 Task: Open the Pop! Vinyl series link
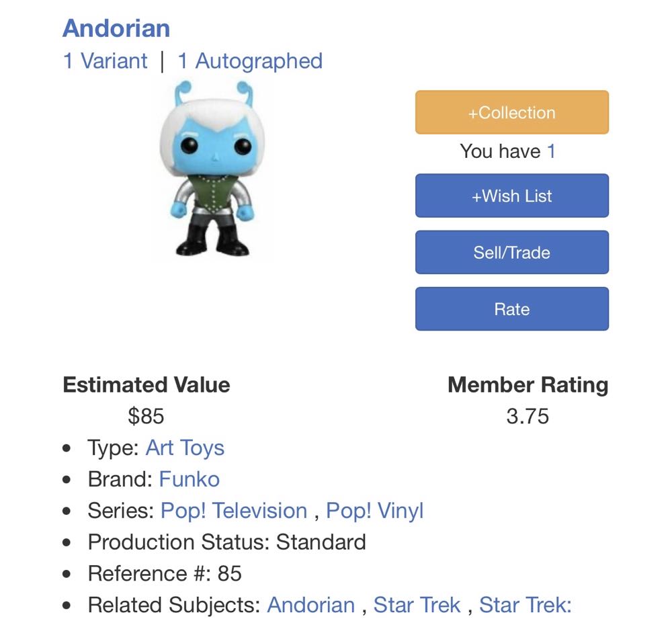[374, 511]
